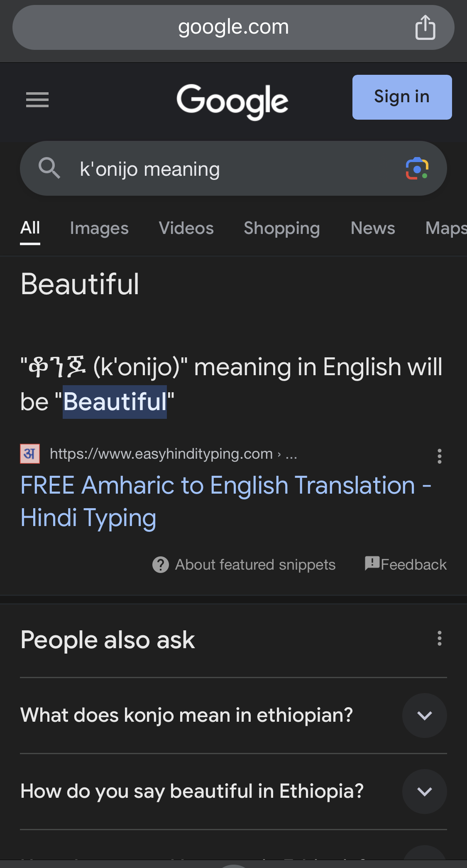
Task: Click the About featured snippets help icon
Action: (x=160, y=565)
